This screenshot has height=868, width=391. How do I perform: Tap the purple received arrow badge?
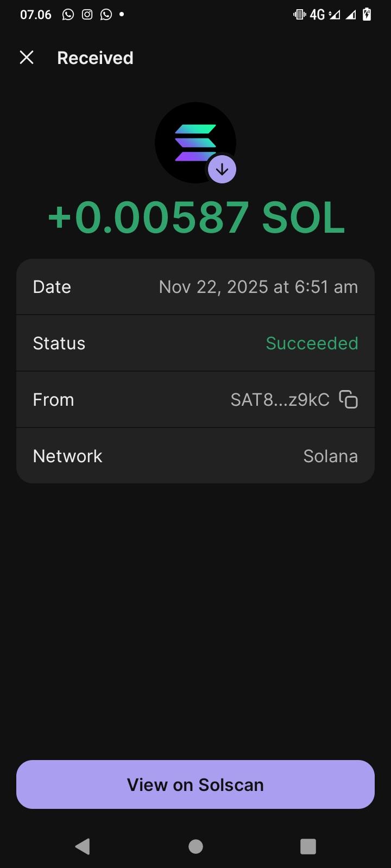pos(222,169)
